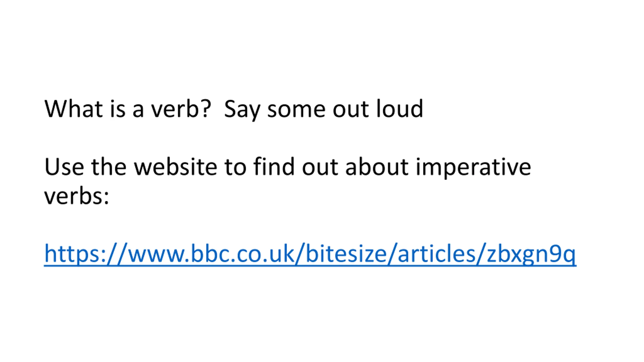644x362 pixels.
Task: Click the word 'What' starting the slide
Action: pyautogui.click(x=74, y=109)
